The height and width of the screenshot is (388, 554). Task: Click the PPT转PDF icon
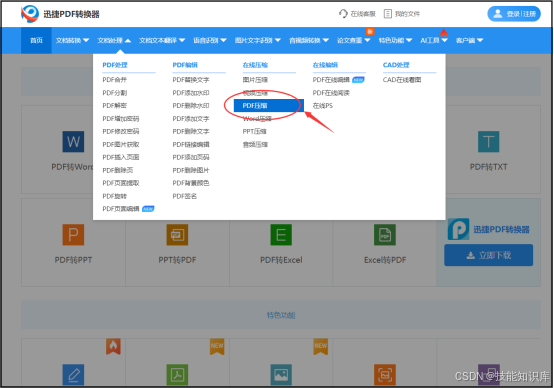tap(177, 235)
